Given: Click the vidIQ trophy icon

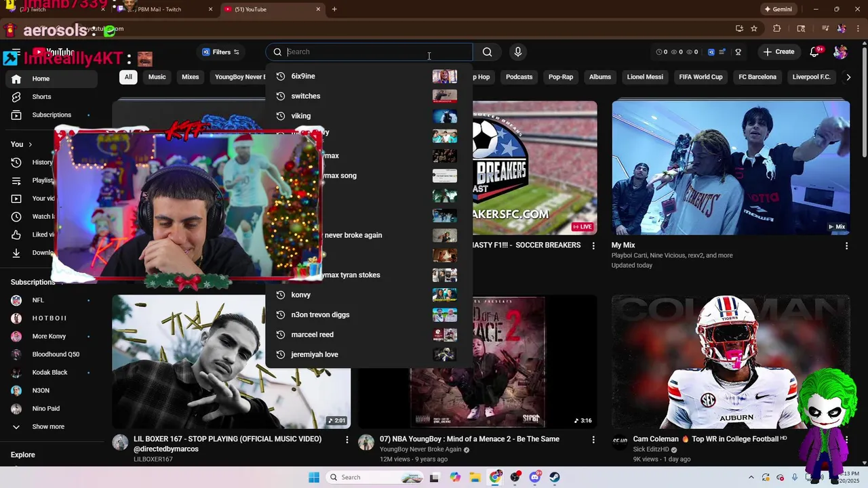Looking at the screenshot, I should 738,52.
